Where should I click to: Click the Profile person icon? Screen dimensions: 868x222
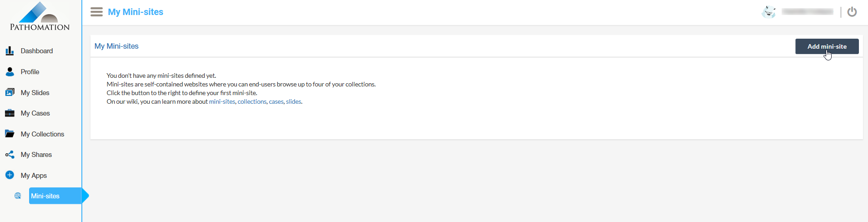click(10, 72)
